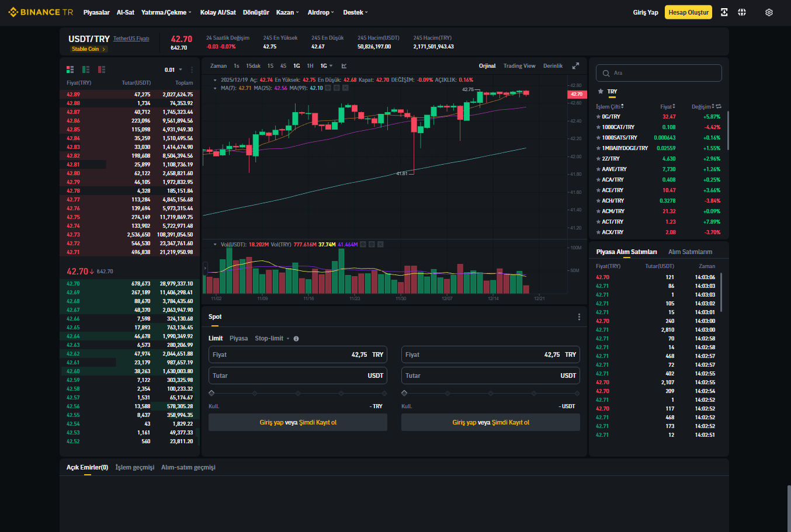
Task: Open the Destek dropdown menu
Action: (x=356, y=12)
